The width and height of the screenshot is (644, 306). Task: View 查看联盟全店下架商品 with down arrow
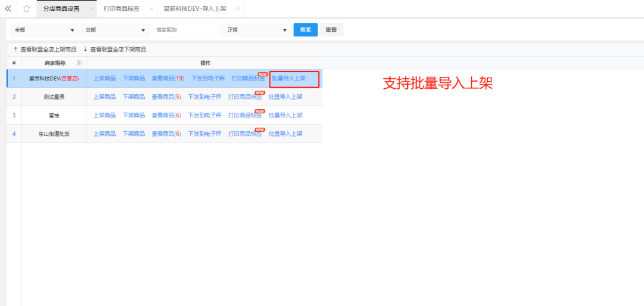click(x=114, y=50)
